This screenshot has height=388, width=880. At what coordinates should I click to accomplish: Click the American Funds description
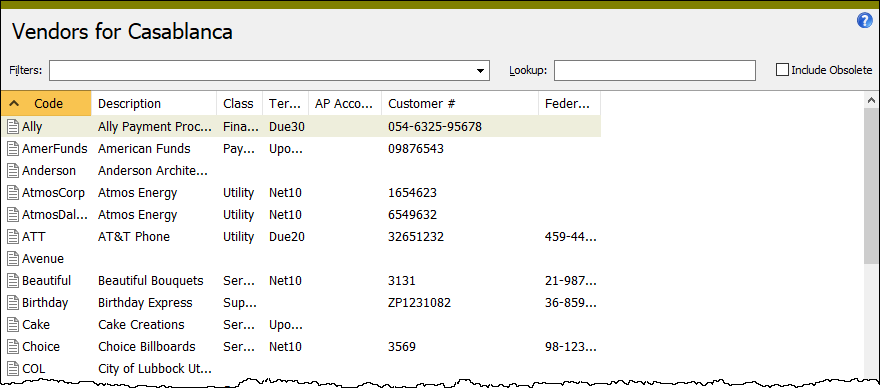click(144, 149)
